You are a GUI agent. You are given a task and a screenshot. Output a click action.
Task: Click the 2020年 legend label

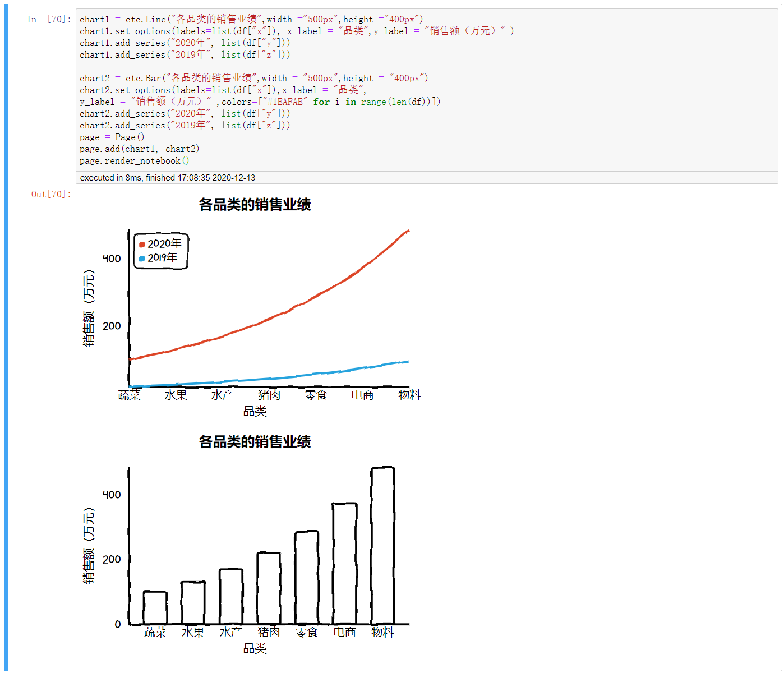164,243
